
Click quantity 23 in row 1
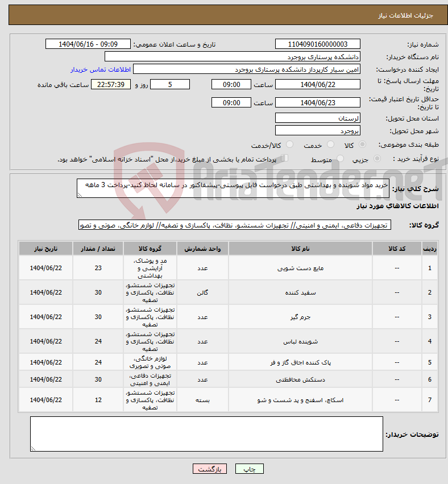tap(98, 268)
